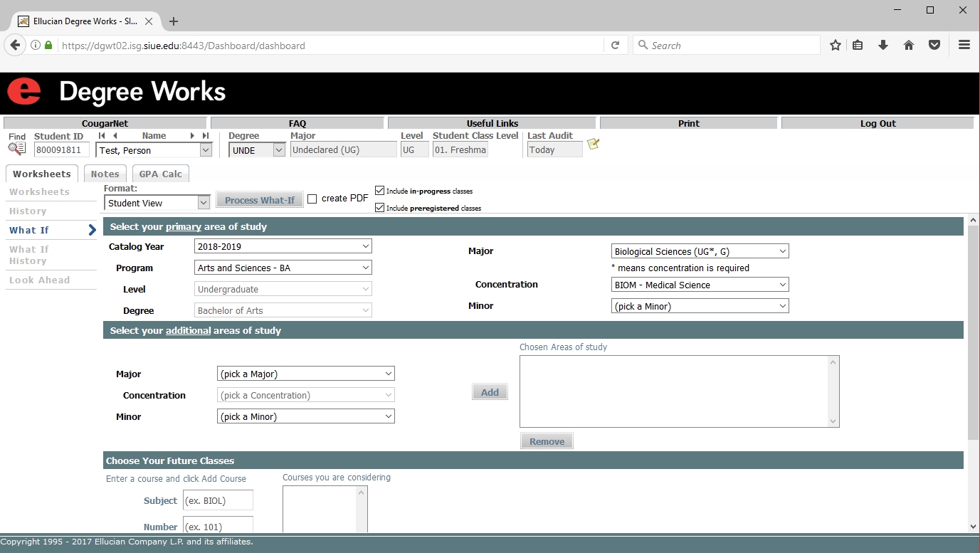Open the Catalog Year dropdown
The height and width of the screenshot is (553, 980).
click(x=283, y=247)
